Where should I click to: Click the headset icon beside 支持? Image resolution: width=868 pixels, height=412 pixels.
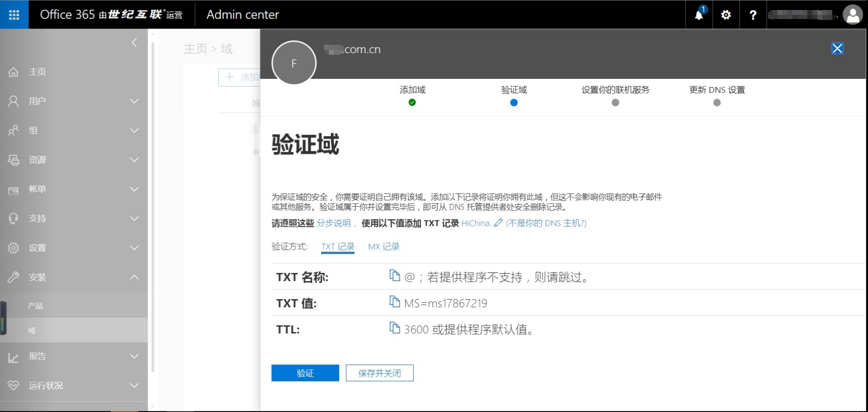click(14, 218)
